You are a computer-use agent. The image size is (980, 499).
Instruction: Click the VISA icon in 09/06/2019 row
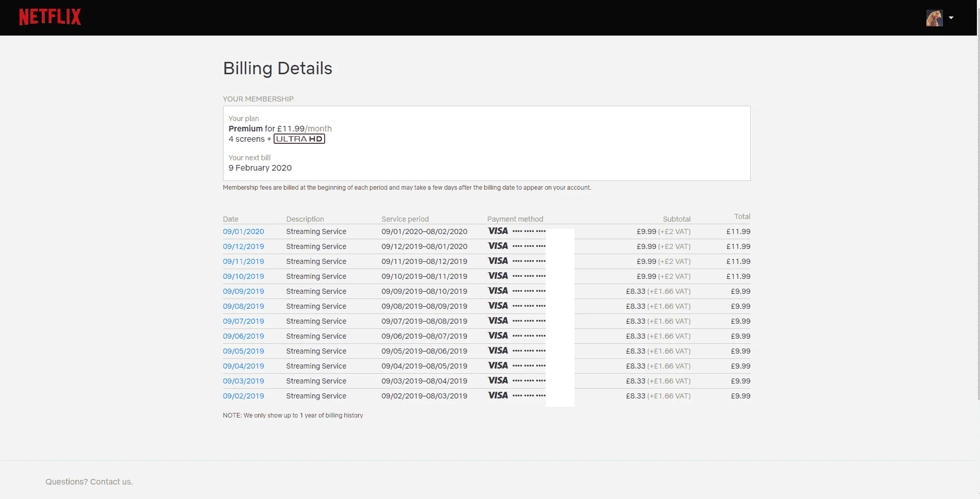(498, 336)
